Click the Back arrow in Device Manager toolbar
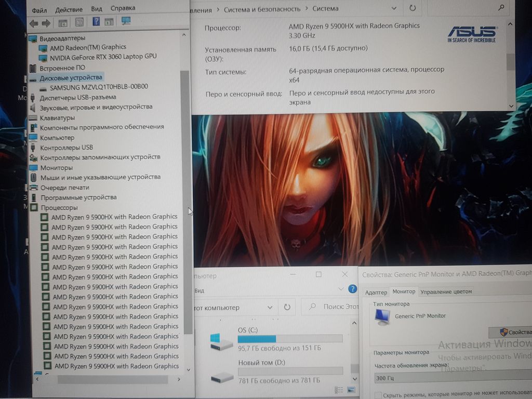The width and height of the screenshot is (532, 399). point(34,23)
